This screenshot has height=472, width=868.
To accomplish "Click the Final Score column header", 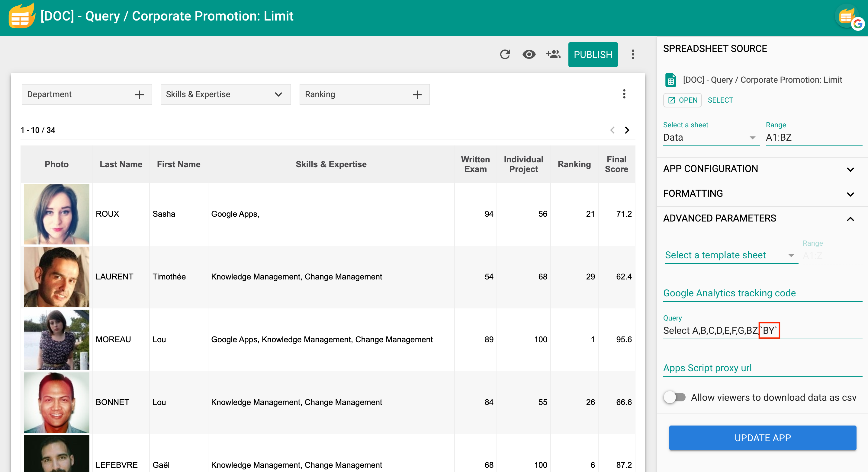I will (616, 164).
